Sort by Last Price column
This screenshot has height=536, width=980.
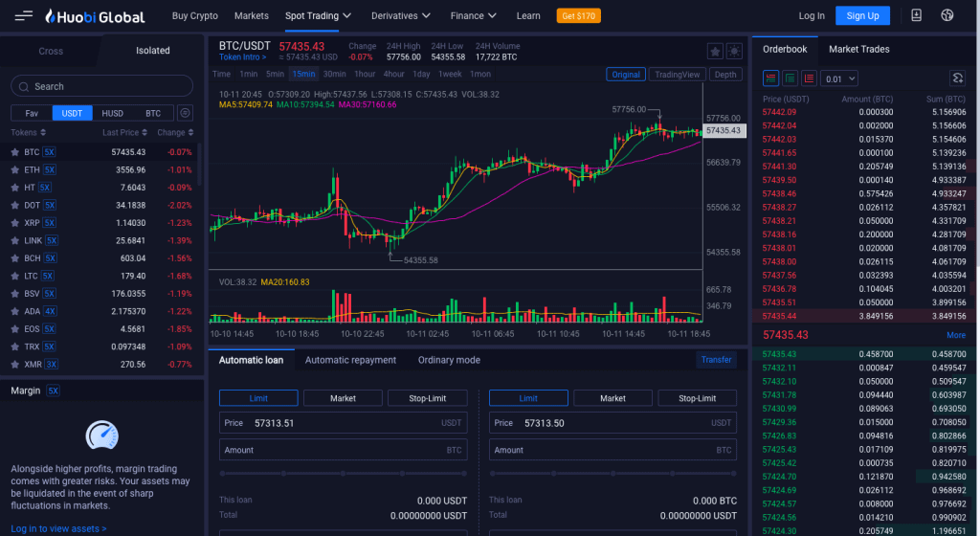125,132
